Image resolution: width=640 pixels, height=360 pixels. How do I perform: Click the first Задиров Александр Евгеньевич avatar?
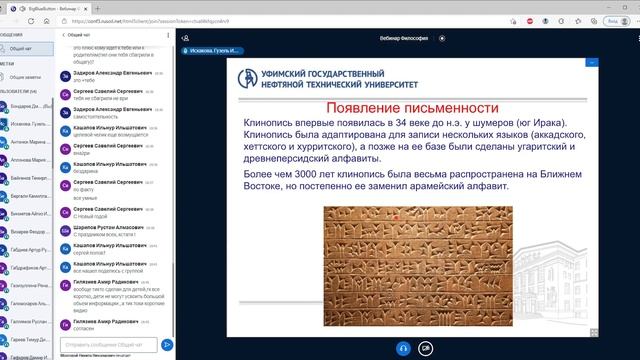tap(65, 76)
